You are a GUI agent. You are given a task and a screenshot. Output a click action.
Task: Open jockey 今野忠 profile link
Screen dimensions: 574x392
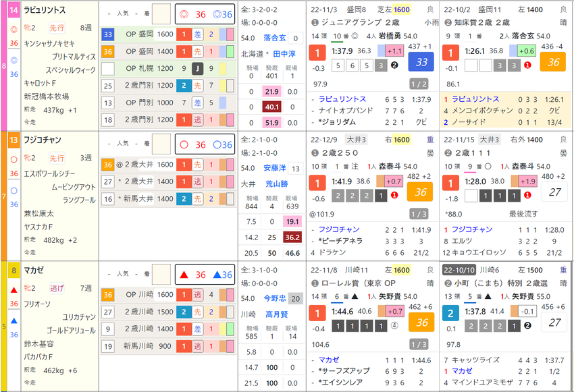click(x=275, y=298)
